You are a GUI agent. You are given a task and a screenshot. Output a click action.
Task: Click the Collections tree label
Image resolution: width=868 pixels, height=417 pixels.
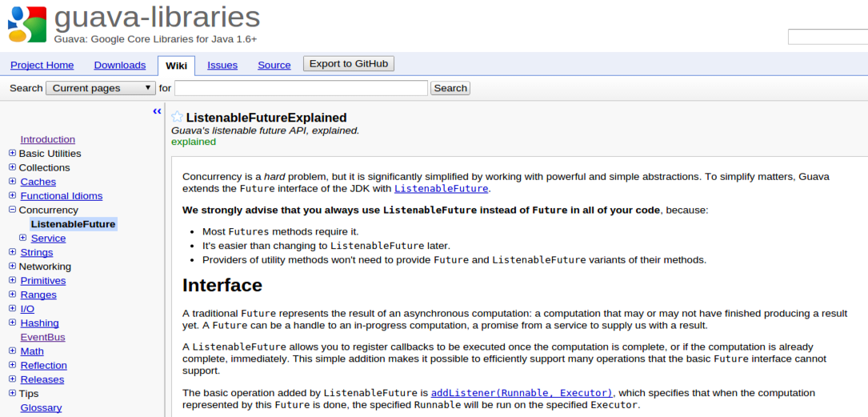[x=44, y=168]
